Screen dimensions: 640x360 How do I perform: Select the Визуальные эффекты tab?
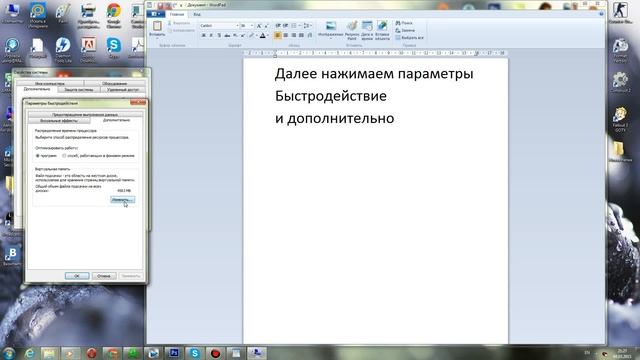[59, 121]
